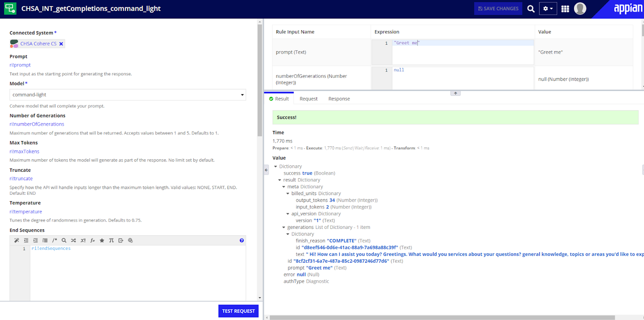Image resolution: width=644 pixels, height=320 pixels.
Task: Collapse the generations List of Dictionary node
Action: 283,227
